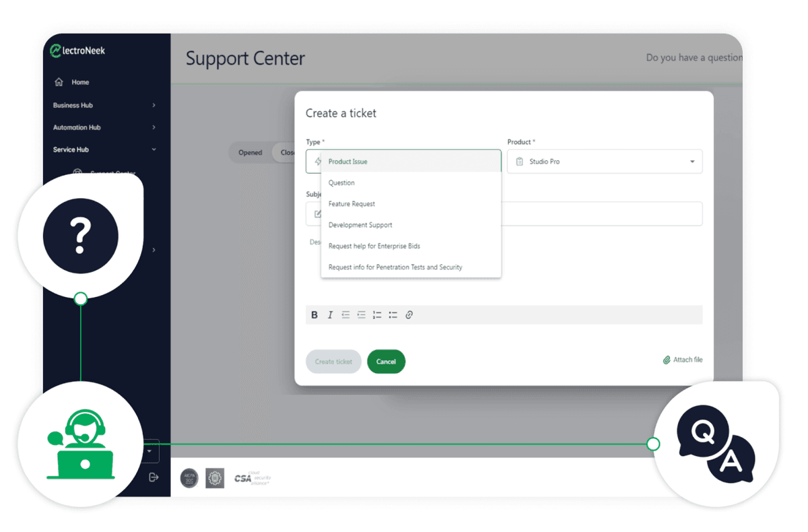Image resolution: width=808 pixels, height=532 pixels.
Task: Choose Question from the type list
Action: 411,182
